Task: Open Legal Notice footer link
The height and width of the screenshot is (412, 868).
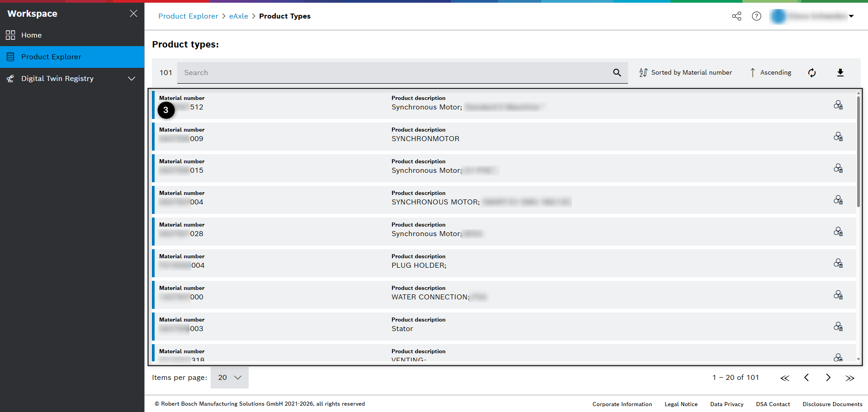Action: point(681,404)
